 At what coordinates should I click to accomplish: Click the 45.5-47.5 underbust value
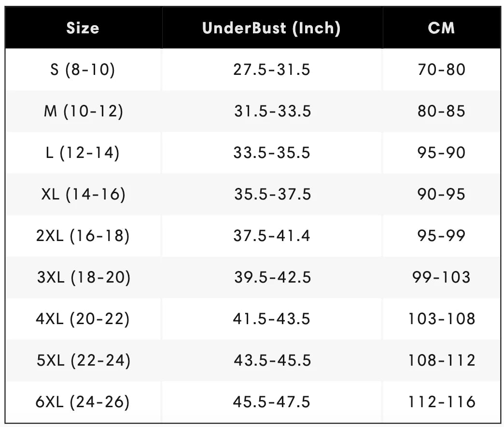272,401
